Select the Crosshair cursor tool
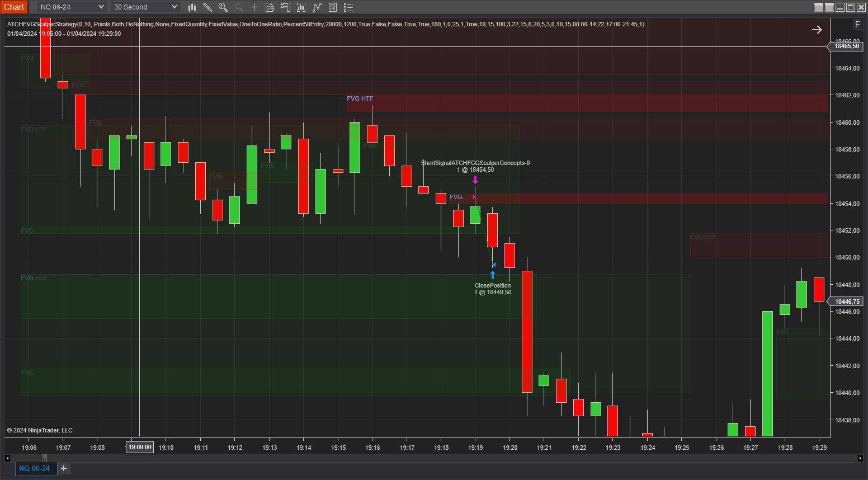 point(254,7)
